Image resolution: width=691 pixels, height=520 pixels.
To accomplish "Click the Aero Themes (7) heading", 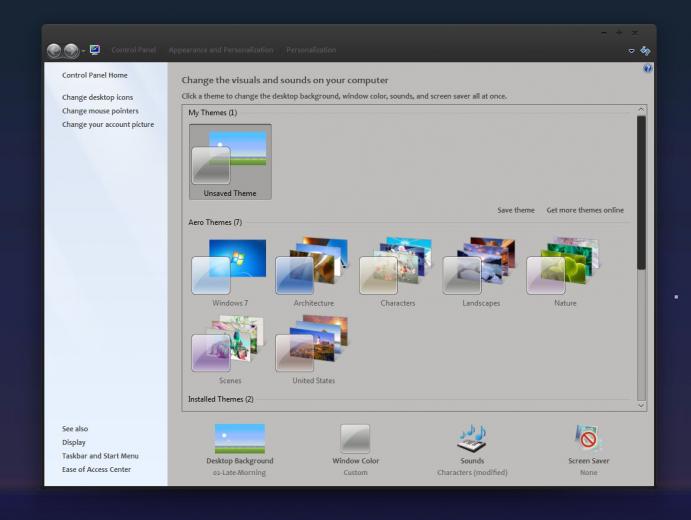I will click(x=215, y=223).
